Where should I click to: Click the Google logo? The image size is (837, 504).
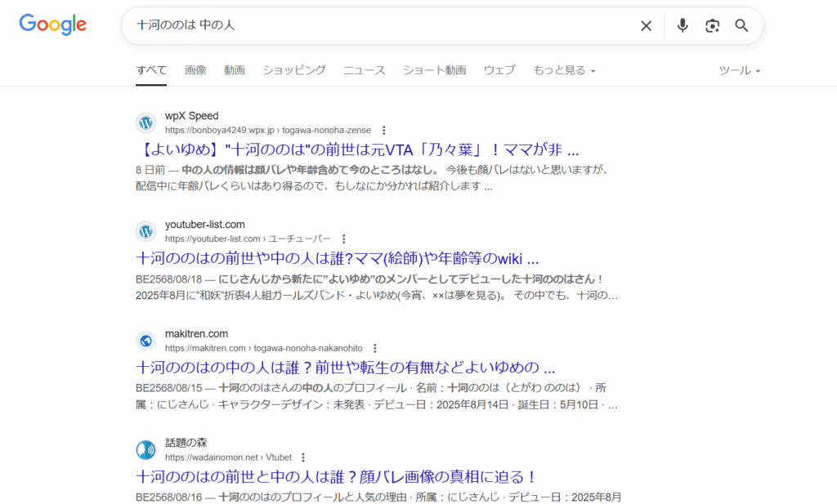[x=52, y=25]
